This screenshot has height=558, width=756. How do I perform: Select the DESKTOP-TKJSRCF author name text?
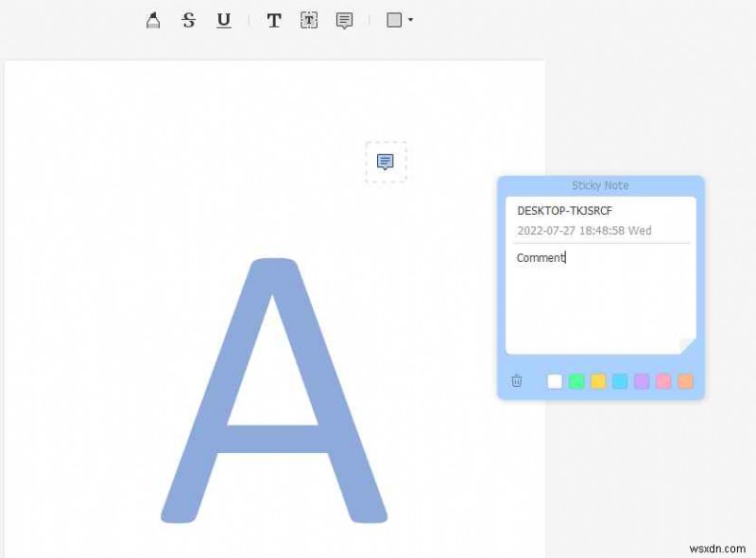(x=564, y=210)
